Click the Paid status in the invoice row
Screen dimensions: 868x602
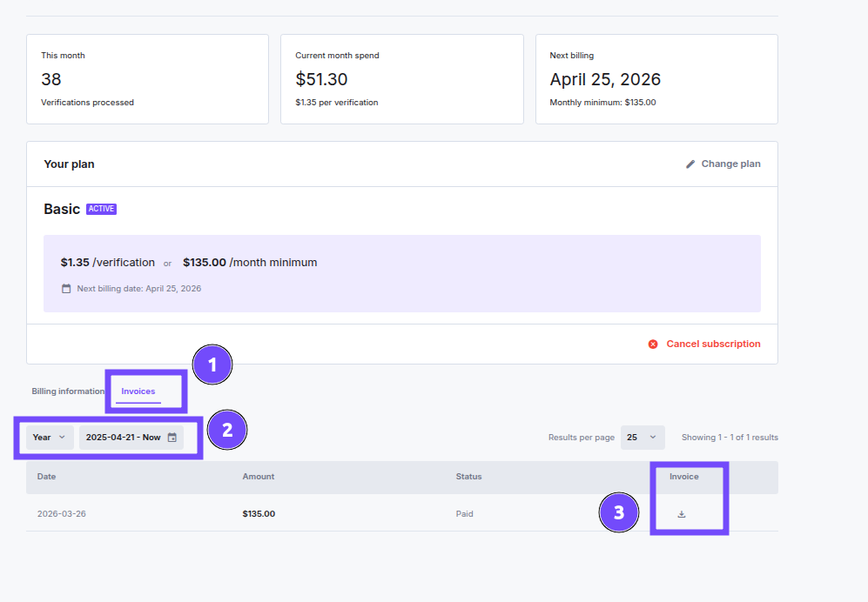point(464,513)
